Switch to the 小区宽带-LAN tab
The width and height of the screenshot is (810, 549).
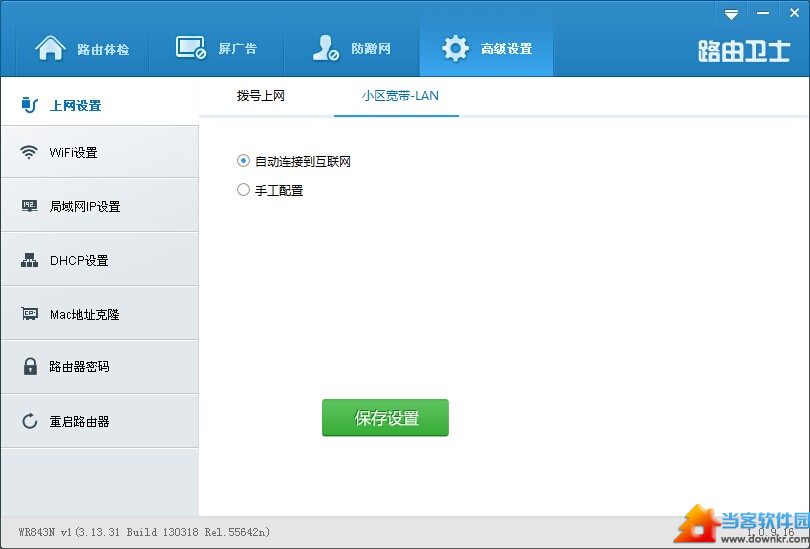(400, 96)
